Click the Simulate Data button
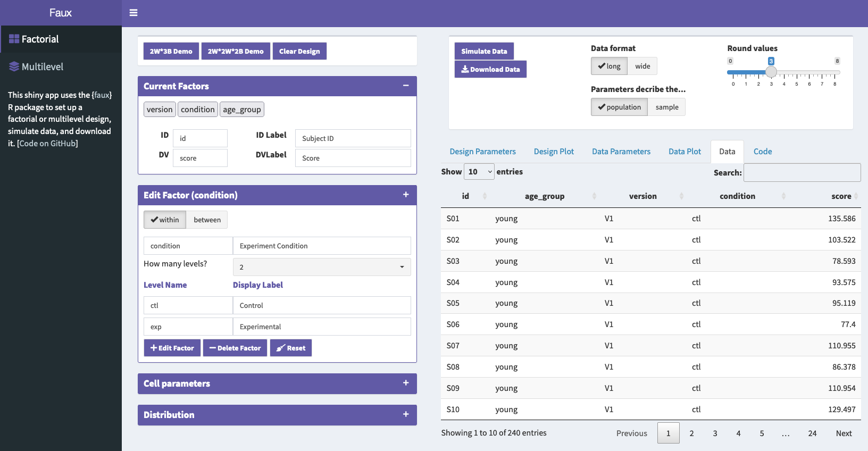 coord(484,52)
